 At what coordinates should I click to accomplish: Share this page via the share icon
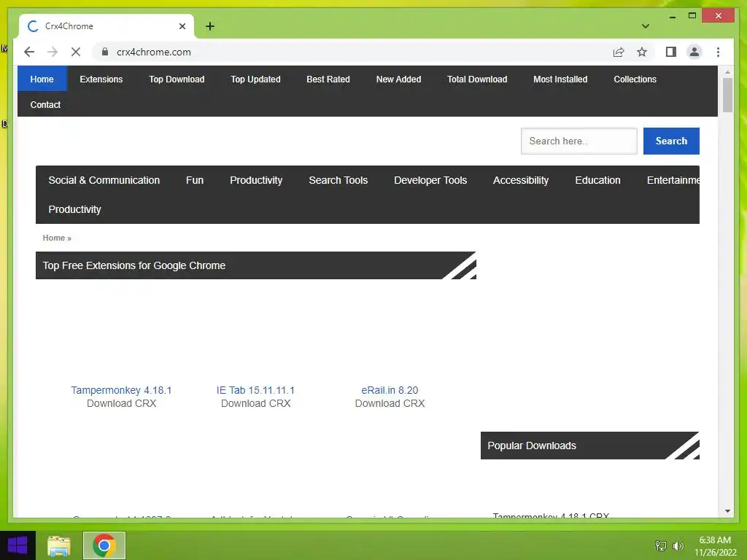619,52
